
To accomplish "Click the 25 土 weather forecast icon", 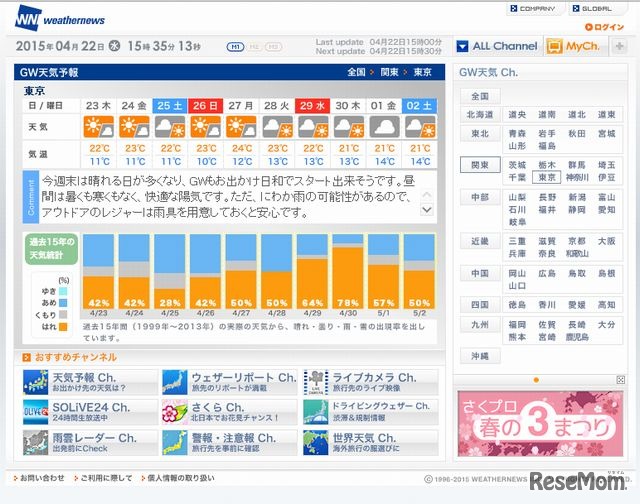I will 170,127.
